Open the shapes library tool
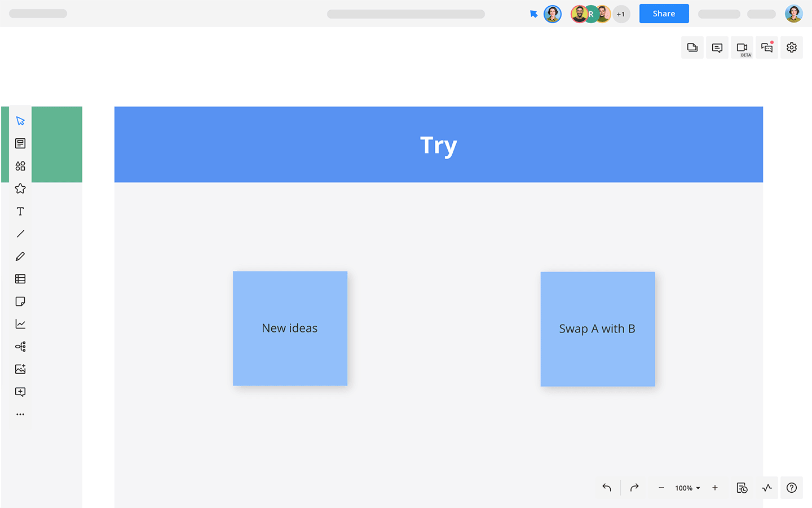Image resolution: width=812 pixels, height=508 pixels. (x=20, y=166)
